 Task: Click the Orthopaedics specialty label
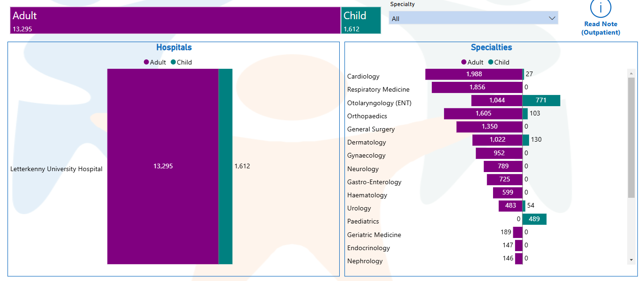(x=367, y=116)
